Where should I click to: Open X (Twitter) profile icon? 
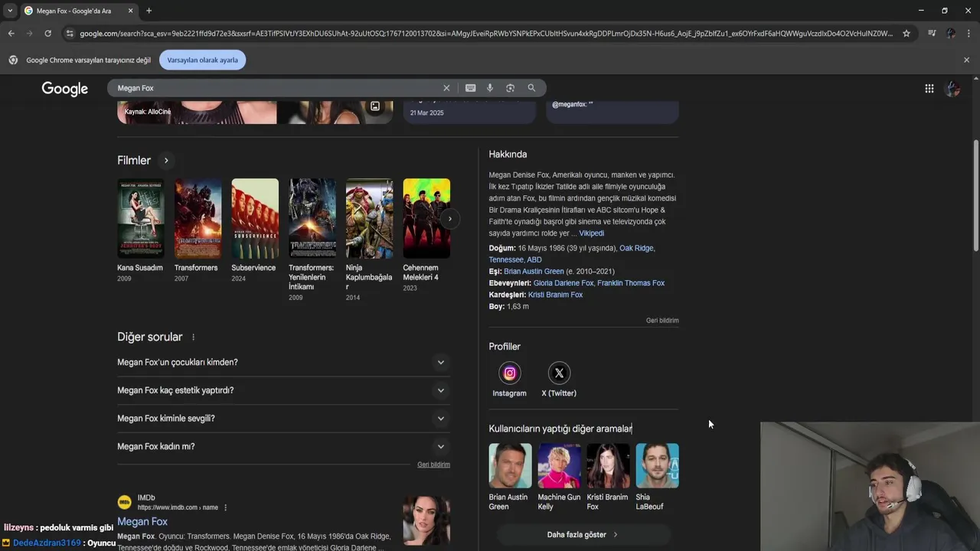point(559,373)
